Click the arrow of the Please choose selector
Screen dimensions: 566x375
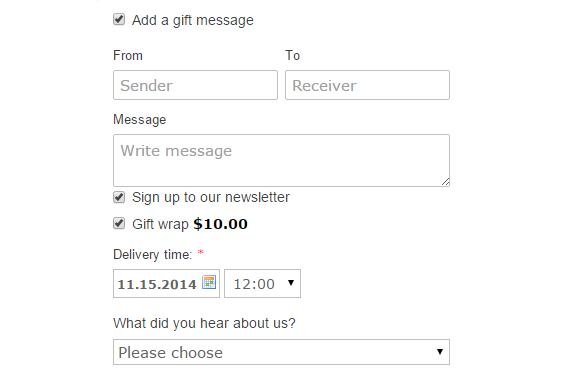click(x=440, y=352)
